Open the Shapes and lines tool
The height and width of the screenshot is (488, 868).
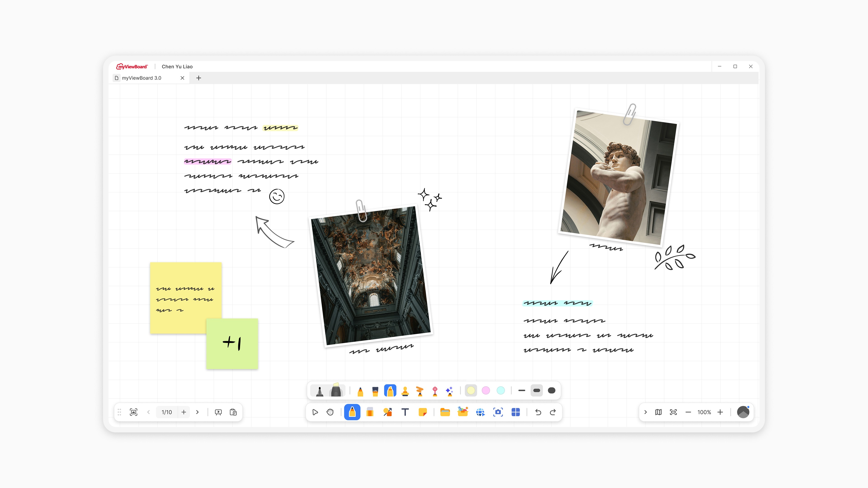pos(387,412)
